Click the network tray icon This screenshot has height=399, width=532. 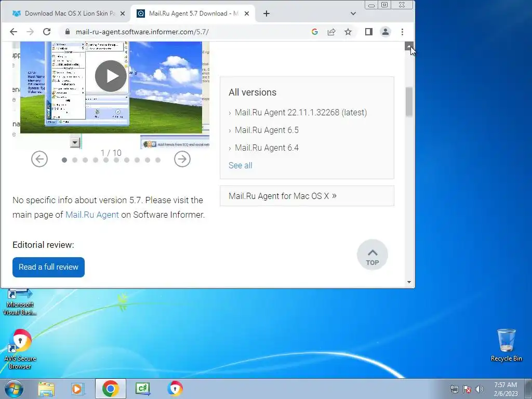click(x=454, y=389)
